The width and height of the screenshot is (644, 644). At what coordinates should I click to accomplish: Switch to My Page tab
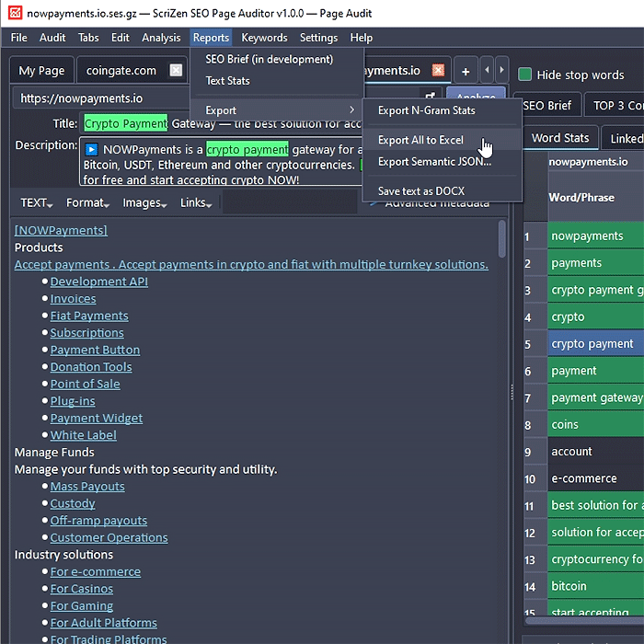tap(41, 71)
